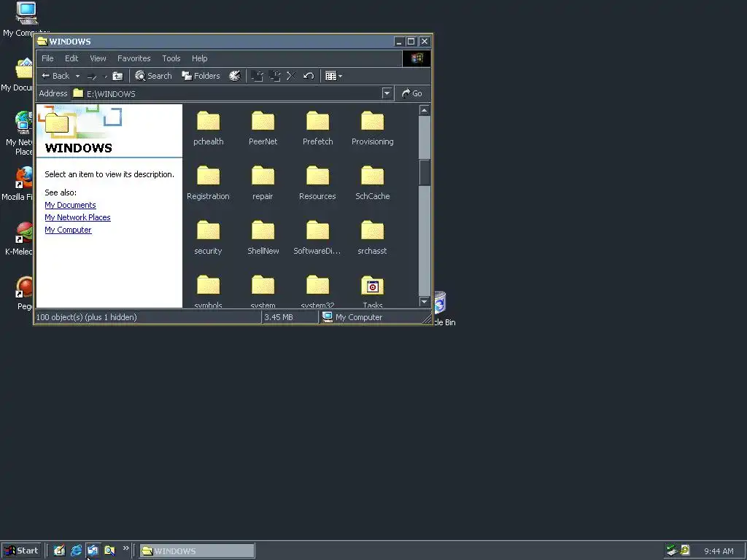This screenshot has height=560, width=747.
Task: Toggle the Folders tree pane
Action: coord(201,76)
